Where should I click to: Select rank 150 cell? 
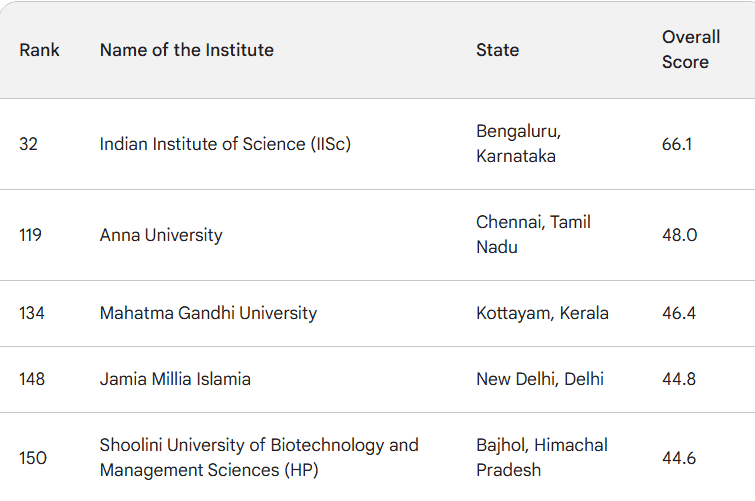coord(33,458)
